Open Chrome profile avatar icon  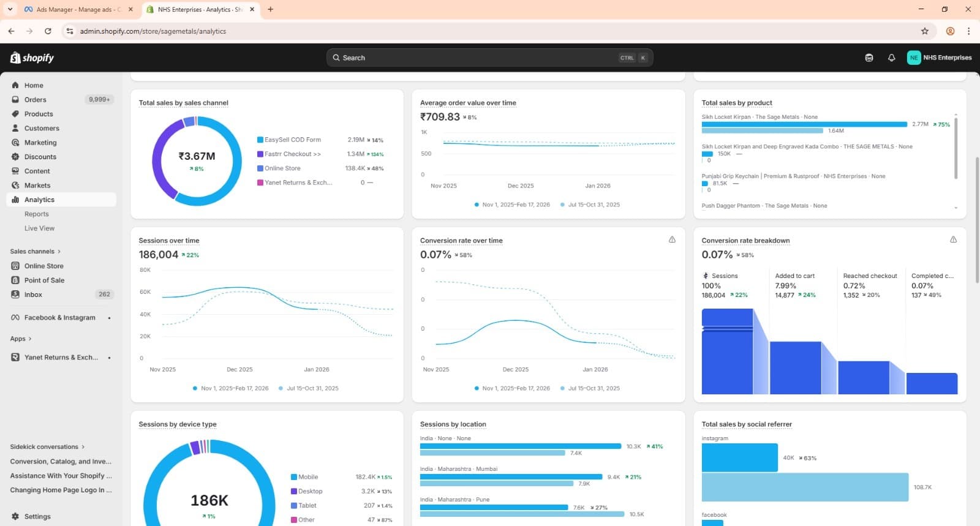click(950, 31)
